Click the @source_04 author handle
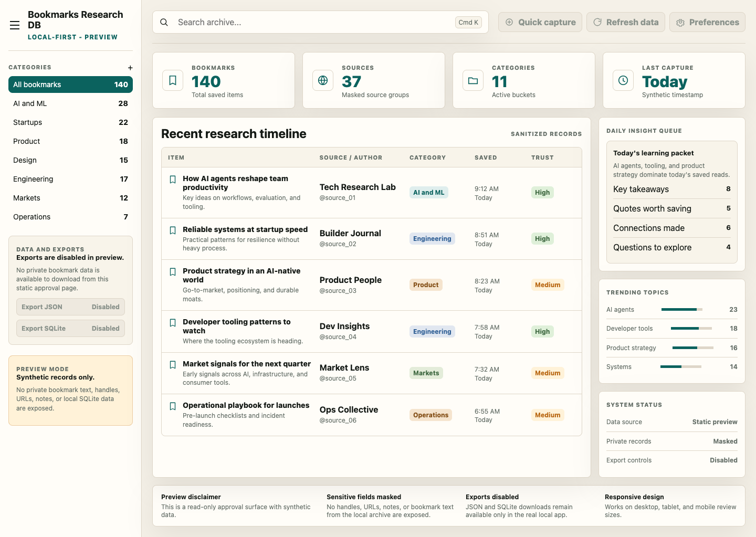 (x=338, y=337)
